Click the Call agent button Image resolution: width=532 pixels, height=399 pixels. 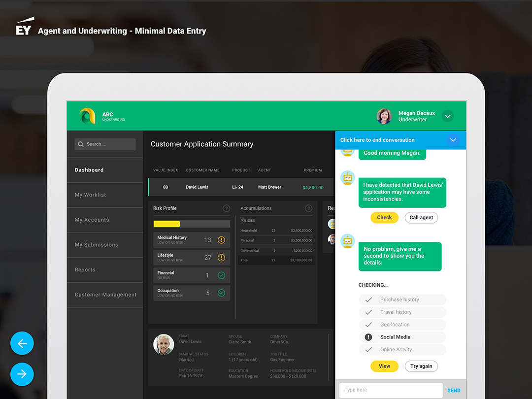coord(421,217)
